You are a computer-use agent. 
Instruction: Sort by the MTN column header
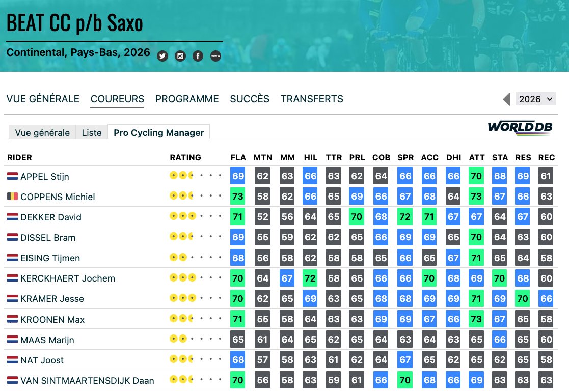click(x=263, y=157)
